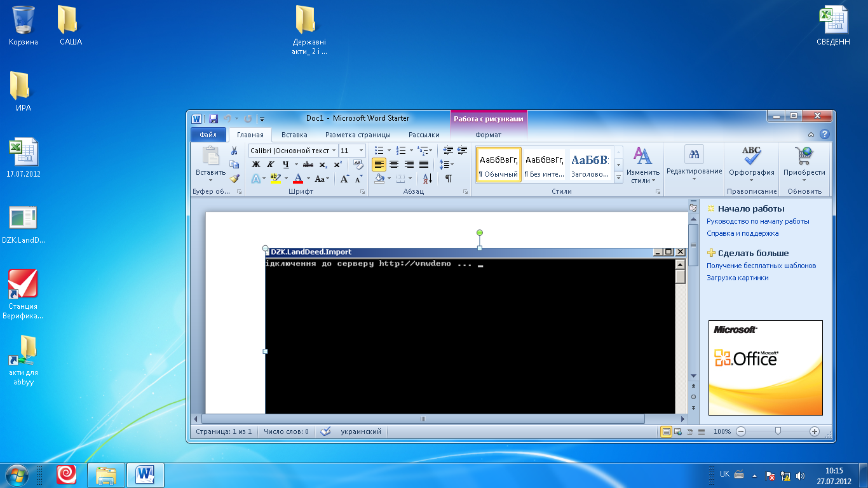The width and height of the screenshot is (868, 488).
Task: Toggle Align Left paragraph button
Action: pos(379,165)
